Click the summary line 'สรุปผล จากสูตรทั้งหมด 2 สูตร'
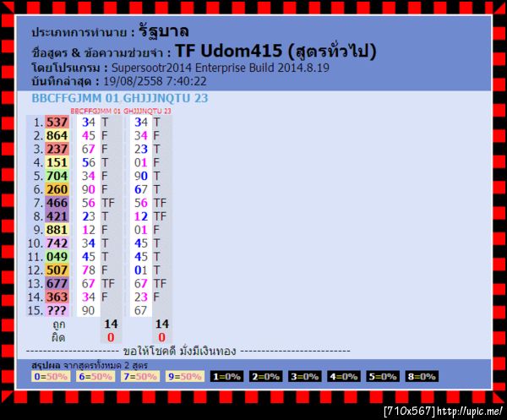Viewport: 507px width, 420px height. tap(90, 366)
